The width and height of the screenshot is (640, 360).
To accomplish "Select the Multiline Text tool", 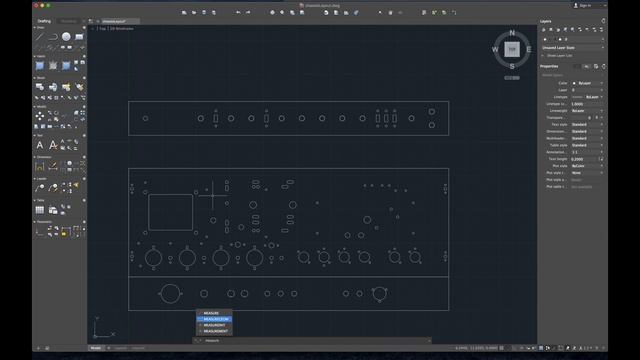I will point(40,145).
